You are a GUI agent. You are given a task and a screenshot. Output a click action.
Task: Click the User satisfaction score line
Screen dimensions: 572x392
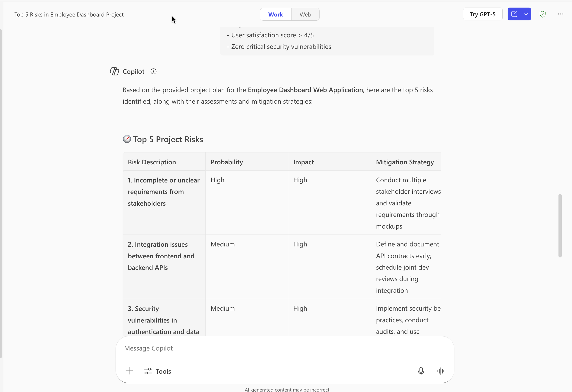270,35
